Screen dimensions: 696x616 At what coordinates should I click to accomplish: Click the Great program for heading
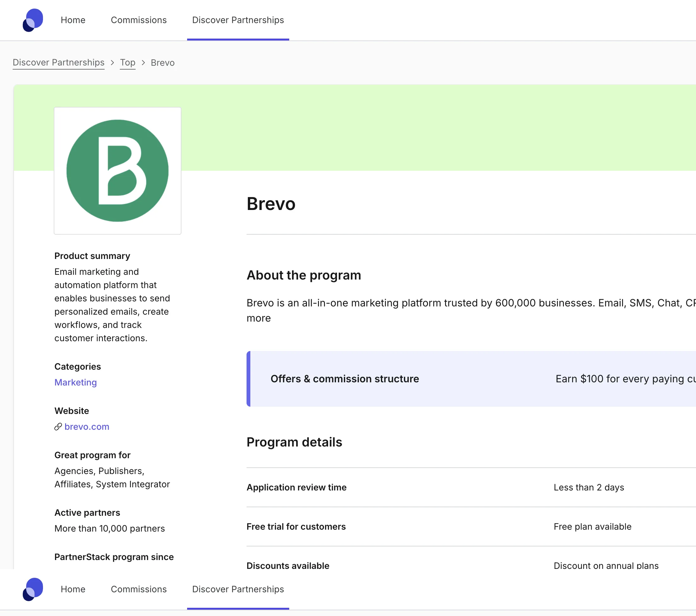coord(92,455)
